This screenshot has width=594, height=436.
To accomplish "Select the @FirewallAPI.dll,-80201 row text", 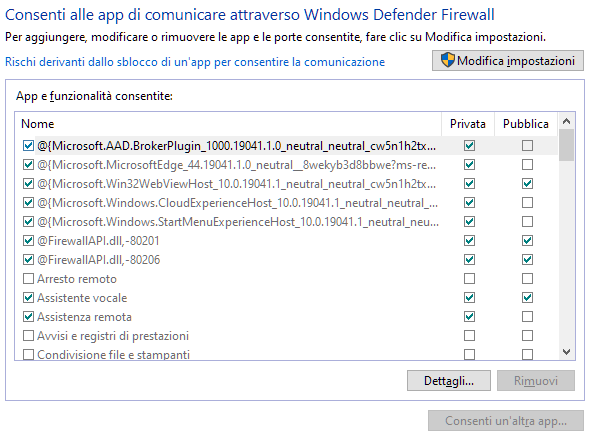I will pos(98,241).
